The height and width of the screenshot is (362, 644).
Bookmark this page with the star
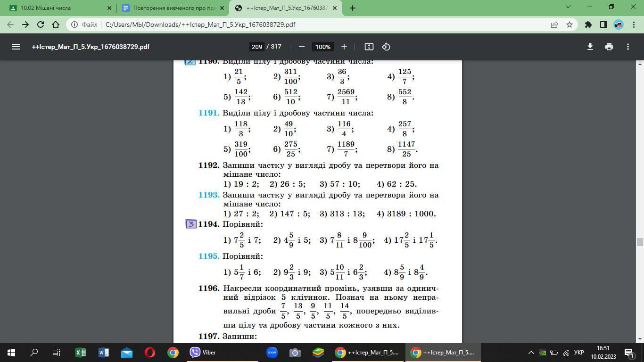[570, 25]
